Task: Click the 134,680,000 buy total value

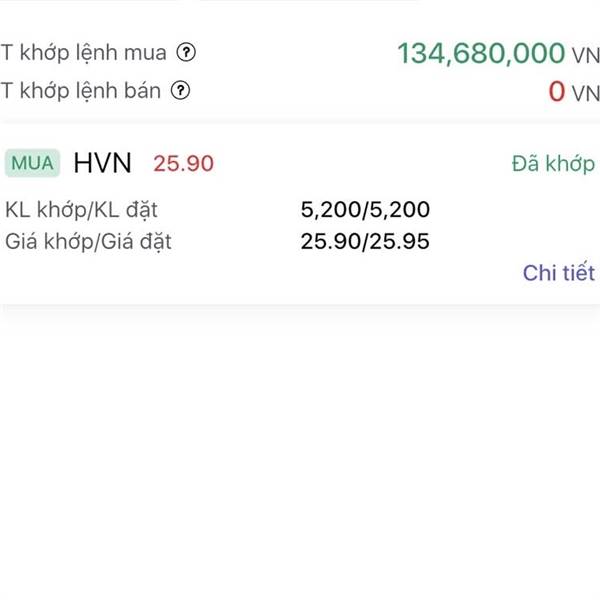Action: 481,53
